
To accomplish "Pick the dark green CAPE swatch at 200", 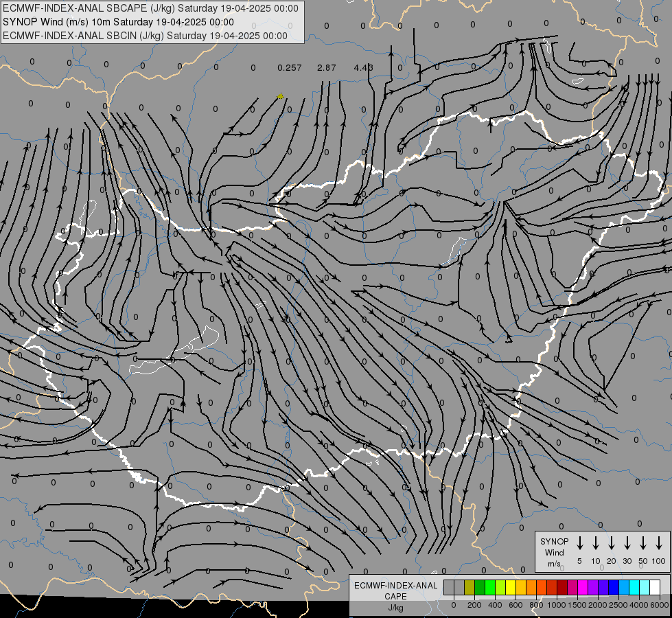I will tap(480, 587).
